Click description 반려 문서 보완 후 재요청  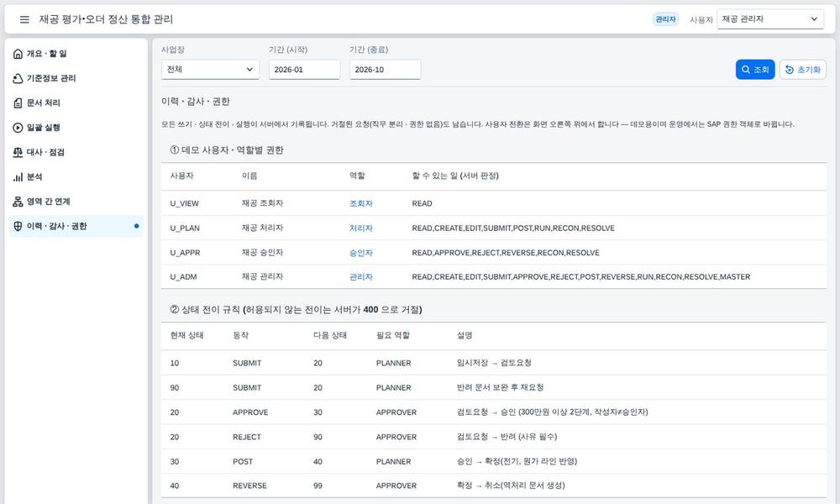(500, 387)
